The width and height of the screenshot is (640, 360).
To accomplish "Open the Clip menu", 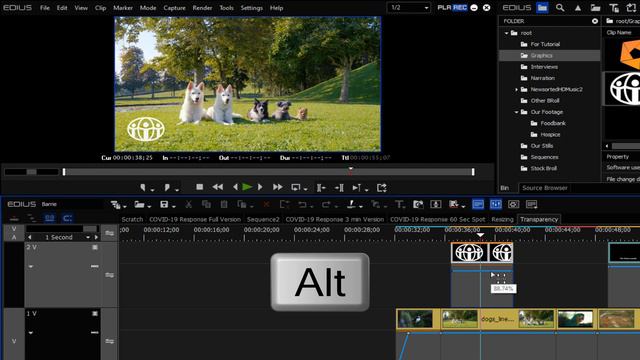I will 100,8.
